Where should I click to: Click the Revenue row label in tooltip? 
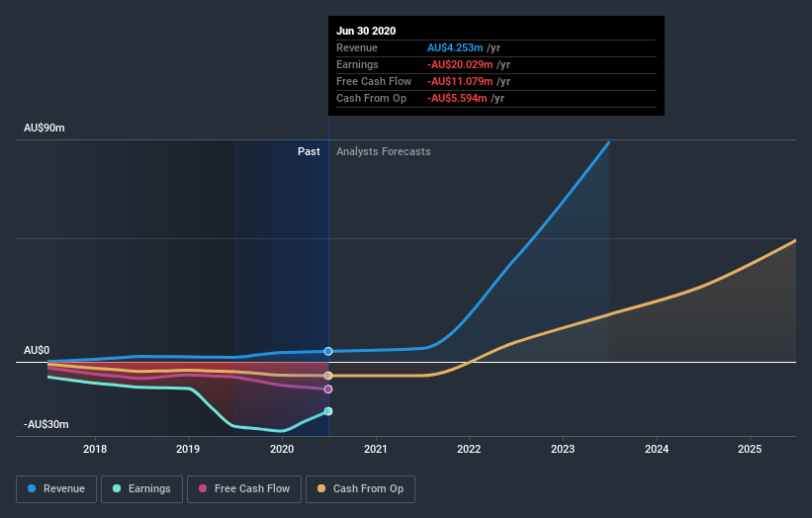(357, 47)
